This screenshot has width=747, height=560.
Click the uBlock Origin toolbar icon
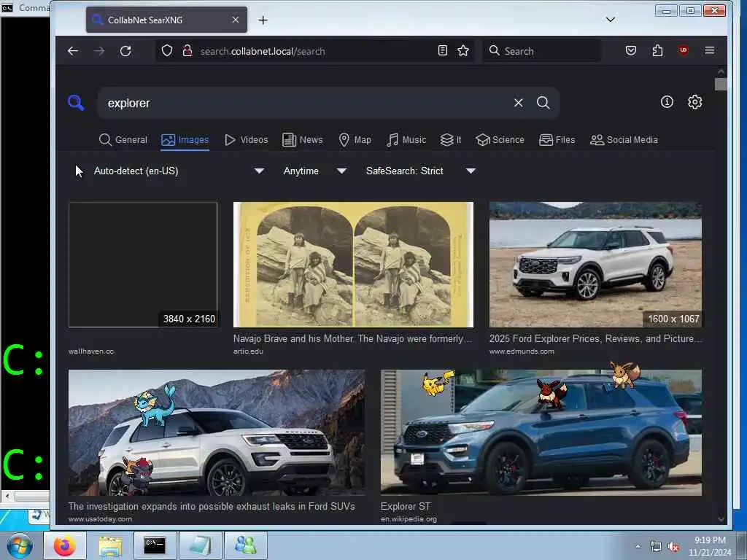(684, 50)
